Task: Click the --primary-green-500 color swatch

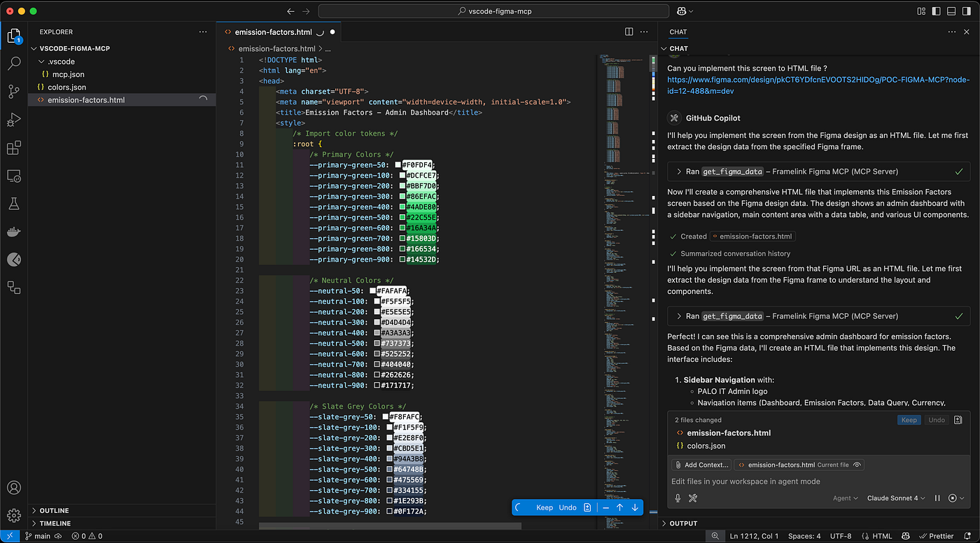Action: [x=402, y=218]
